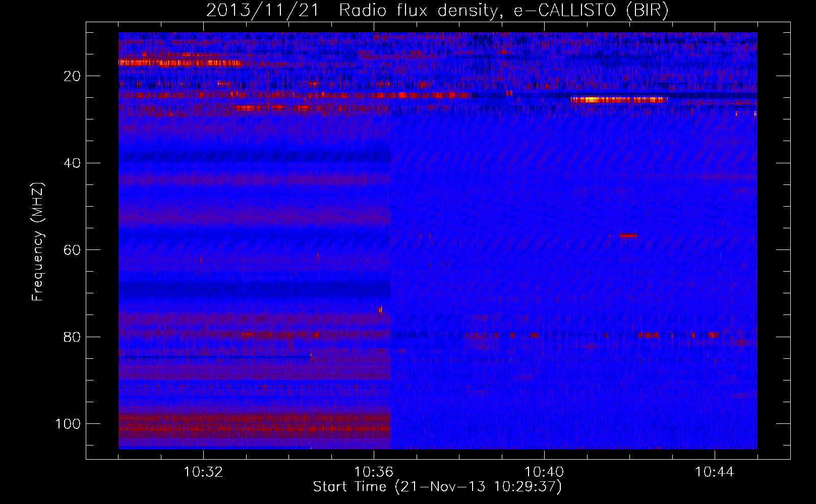Click the 'Start Time (21-Nov-13 10:29:37)' label
This screenshot has width=816, height=504.
[437, 487]
